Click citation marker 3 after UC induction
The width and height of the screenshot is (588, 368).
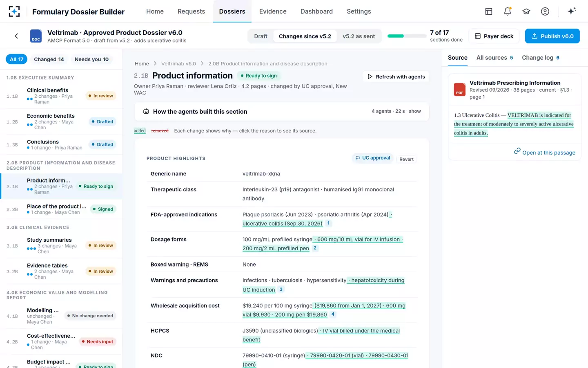click(281, 289)
